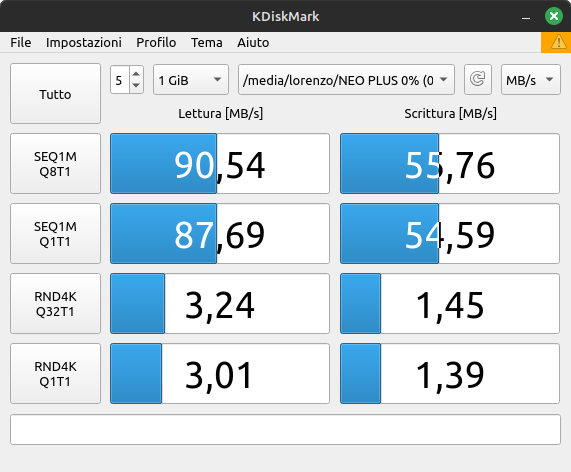Open the 1 GiB file size dropdown
Viewport: 571px width, 472px height.
pos(191,80)
